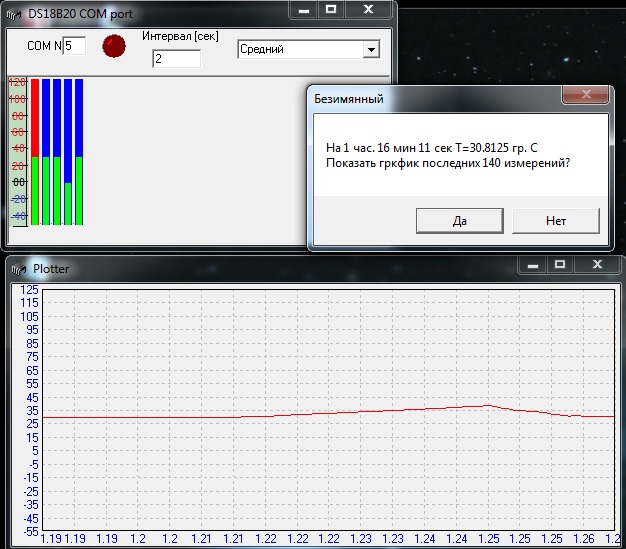This screenshot has height=549, width=626.
Task: Open the Средний dropdown arrow
Action: pos(371,49)
